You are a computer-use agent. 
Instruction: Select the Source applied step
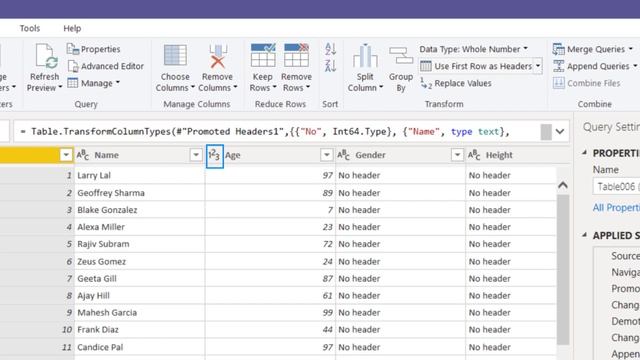click(x=625, y=256)
